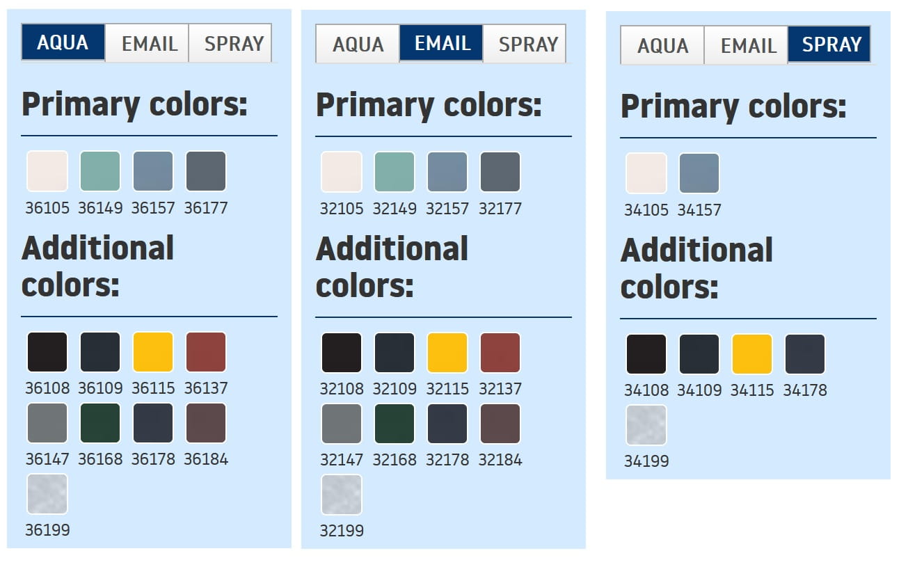Choose navy swatch 34178
The image size is (924, 583).
(x=805, y=354)
